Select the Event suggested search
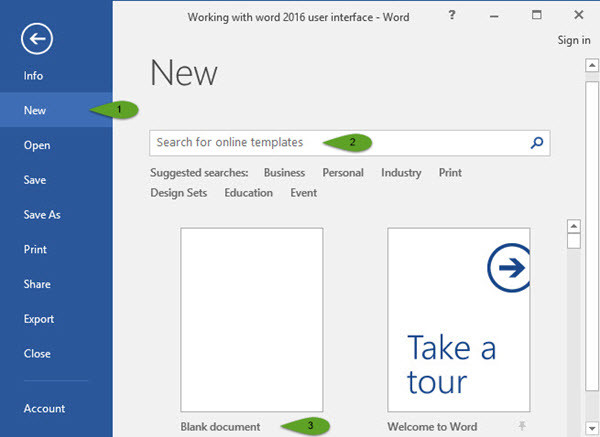600x437 pixels. [x=303, y=192]
